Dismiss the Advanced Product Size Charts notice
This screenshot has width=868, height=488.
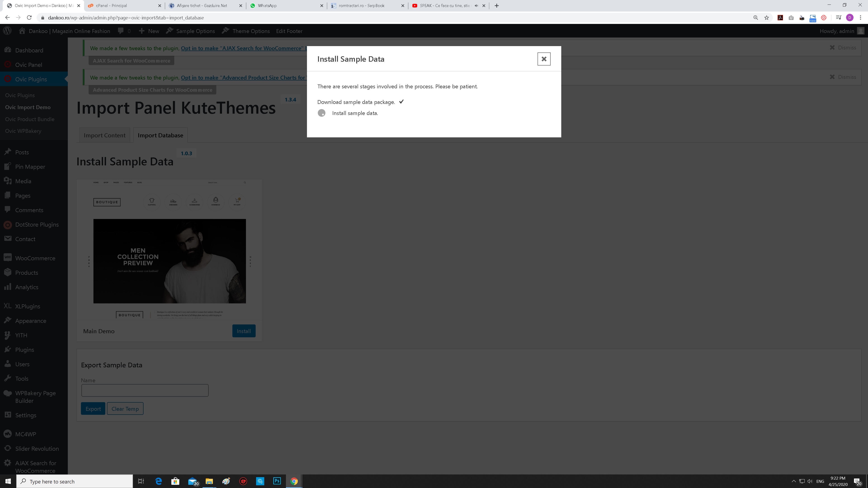click(x=842, y=77)
